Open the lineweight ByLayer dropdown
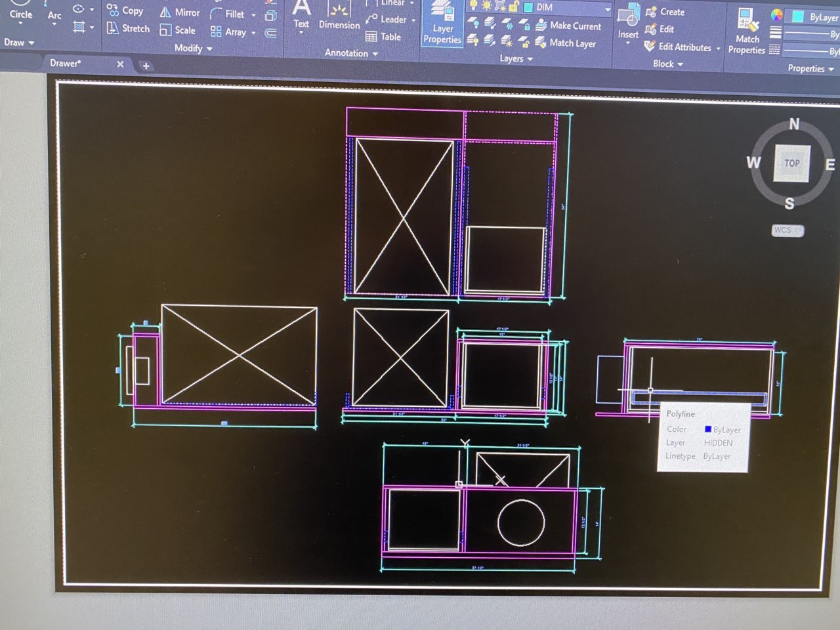Viewport: 840px width, 630px height. point(812,33)
